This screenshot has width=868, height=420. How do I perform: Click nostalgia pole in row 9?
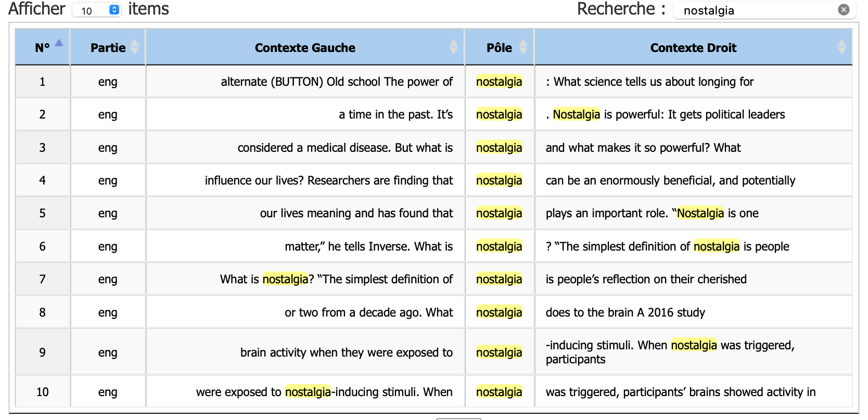tap(499, 352)
